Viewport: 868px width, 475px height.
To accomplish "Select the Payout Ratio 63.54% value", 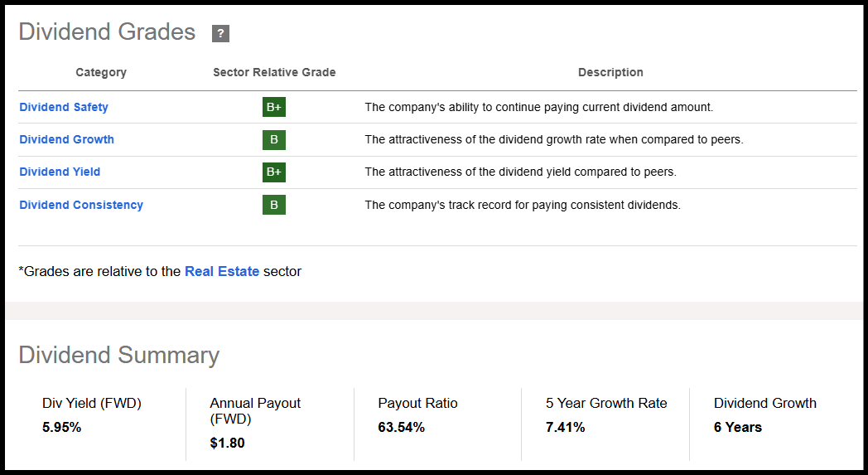I will coord(402,428).
